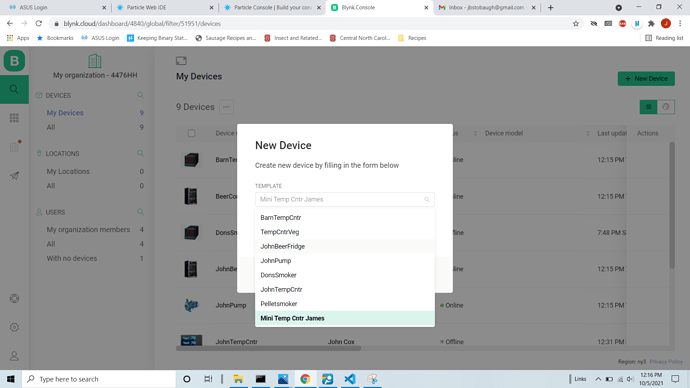Search locations with the LOCATIONS magnifier icon

click(x=140, y=154)
